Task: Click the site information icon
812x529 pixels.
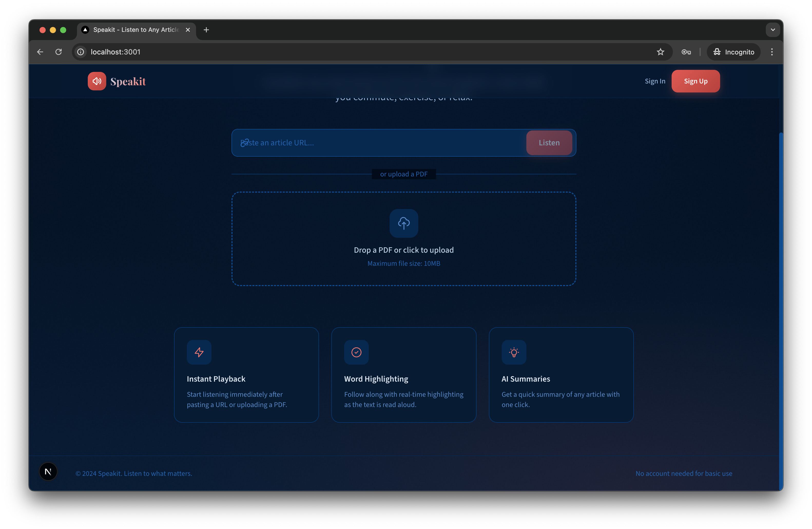Action: tap(81, 52)
